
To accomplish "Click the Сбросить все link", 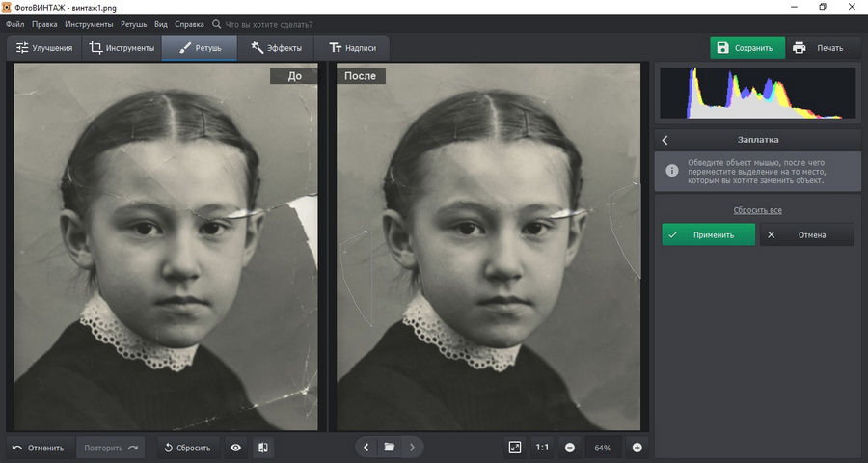I will pos(757,210).
